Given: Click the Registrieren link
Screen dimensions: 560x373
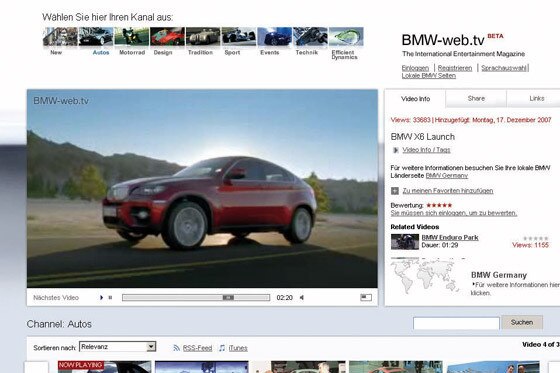Looking at the screenshot, I should click(455, 68).
